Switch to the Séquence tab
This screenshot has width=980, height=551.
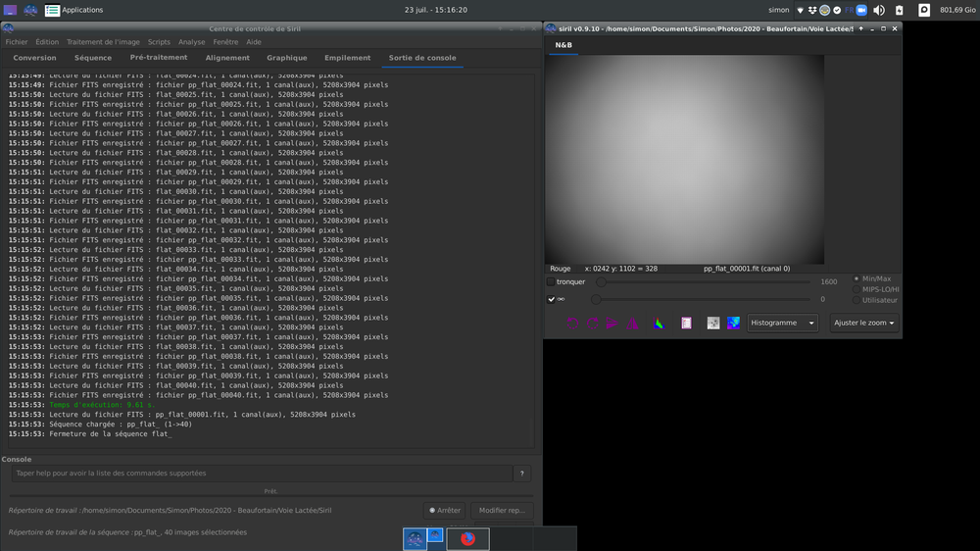click(x=93, y=58)
